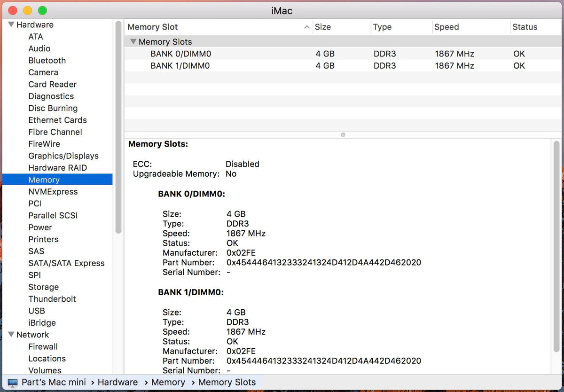
Task: Sort by the Type column header
Action: coord(402,27)
